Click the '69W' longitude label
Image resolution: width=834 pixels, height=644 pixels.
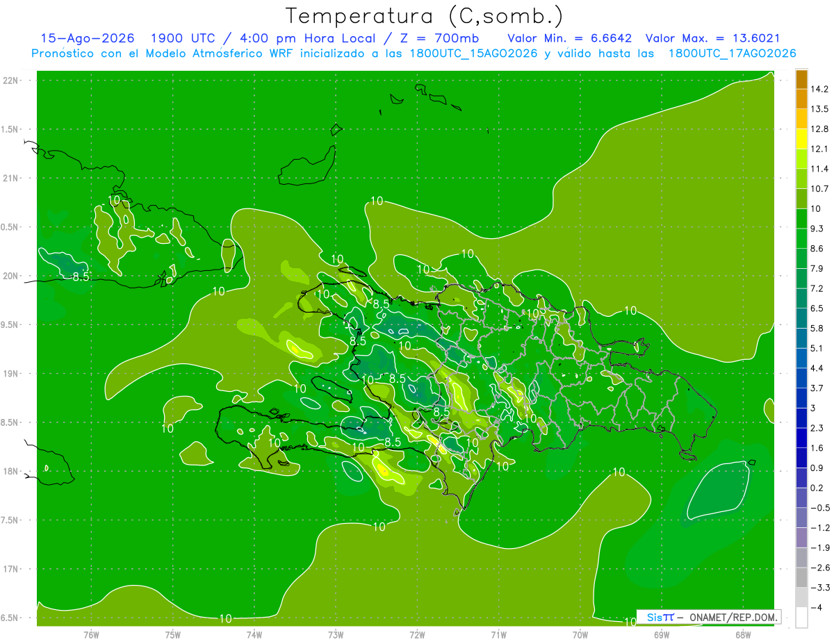662,635
